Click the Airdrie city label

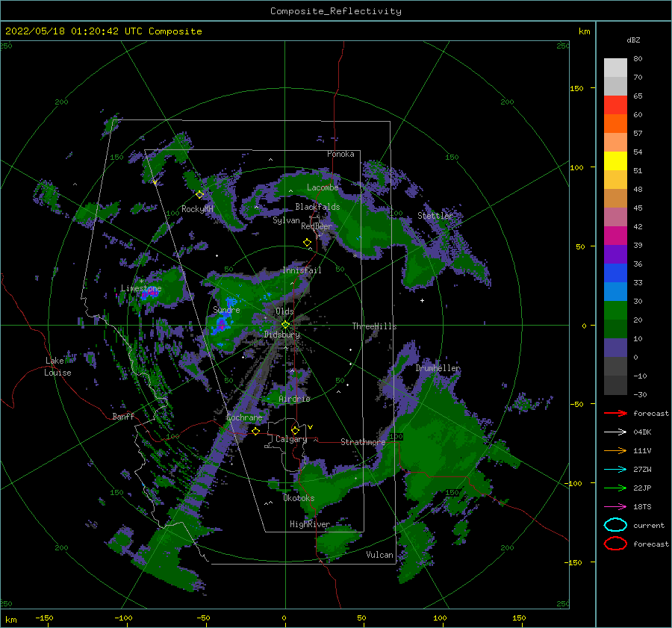[x=294, y=399]
